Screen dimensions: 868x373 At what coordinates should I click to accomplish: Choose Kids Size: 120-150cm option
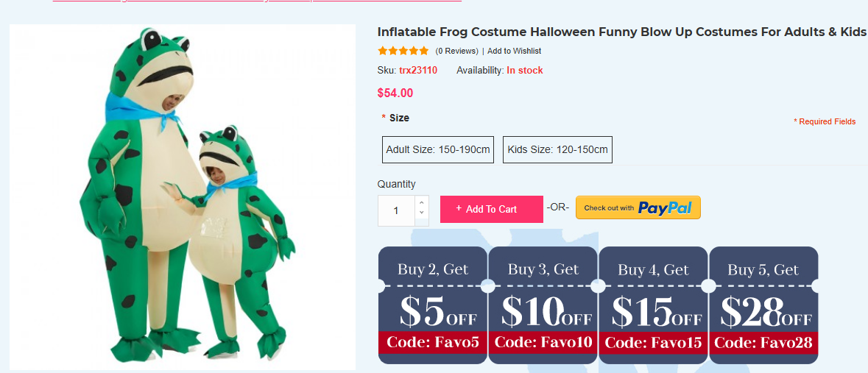[557, 149]
